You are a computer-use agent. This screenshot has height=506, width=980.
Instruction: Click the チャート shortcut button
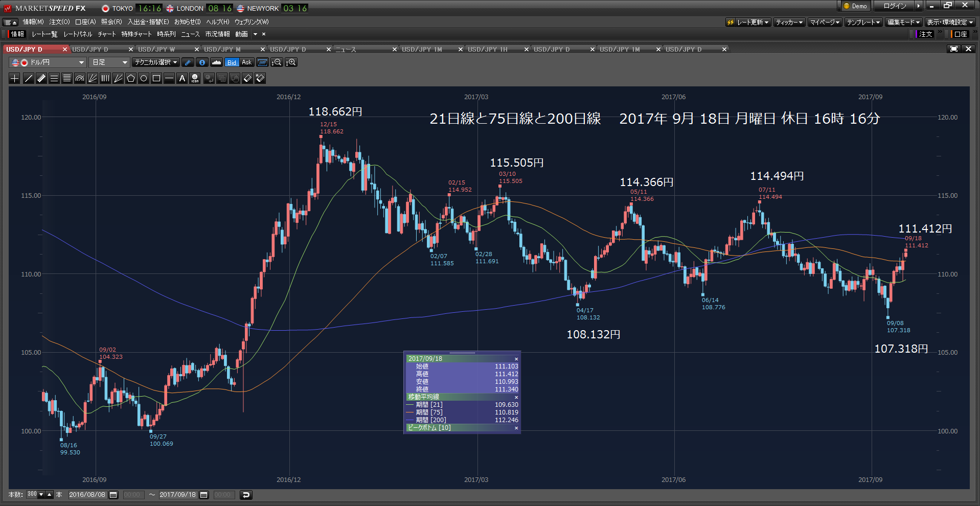click(x=107, y=34)
